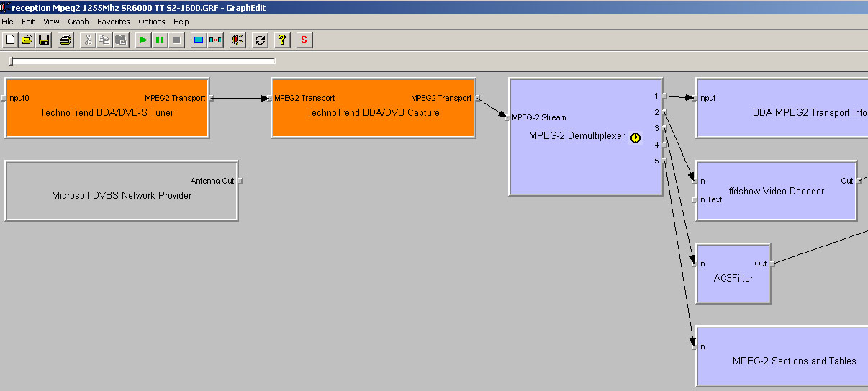Open the Favorites menu
The width and height of the screenshot is (868, 391).
[114, 22]
